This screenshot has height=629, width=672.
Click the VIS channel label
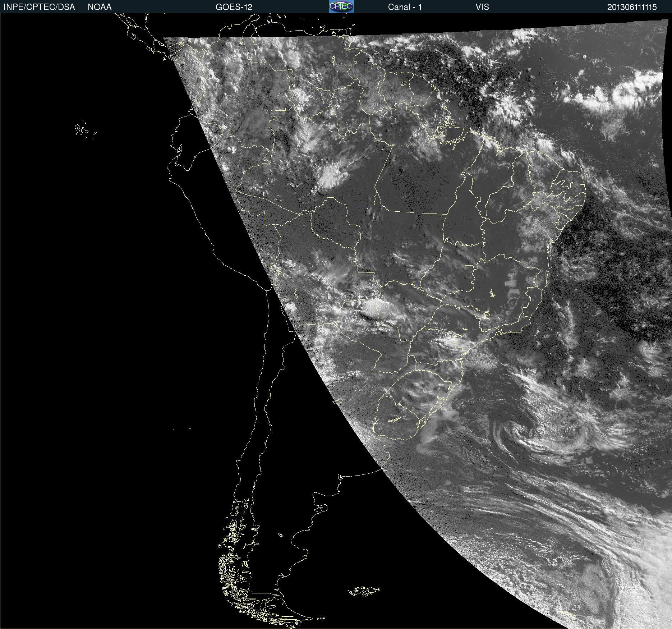click(482, 7)
